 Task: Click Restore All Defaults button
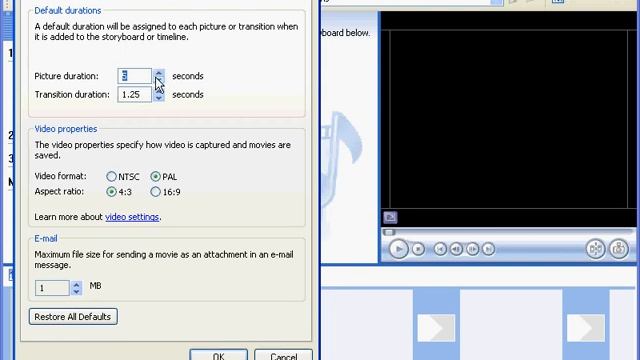coord(73,317)
